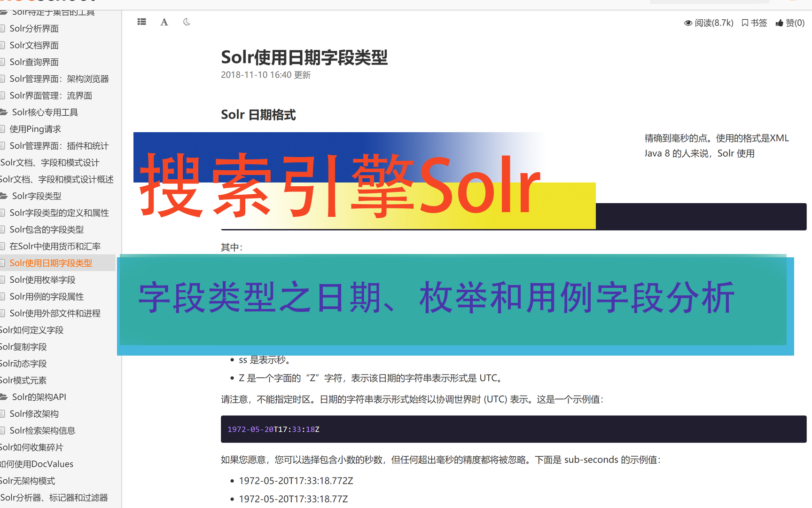The width and height of the screenshot is (812, 508).
Task: Open Solr界面管理：流界面
Action: coord(51,95)
